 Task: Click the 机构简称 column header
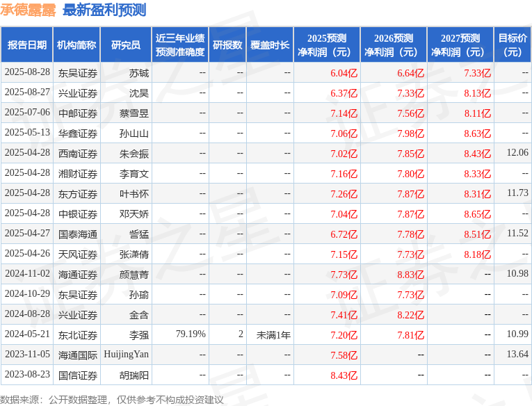pos(76,44)
